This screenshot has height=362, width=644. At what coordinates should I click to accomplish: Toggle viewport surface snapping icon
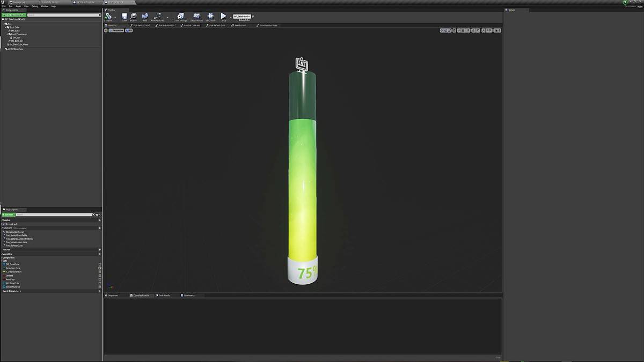tap(459, 30)
